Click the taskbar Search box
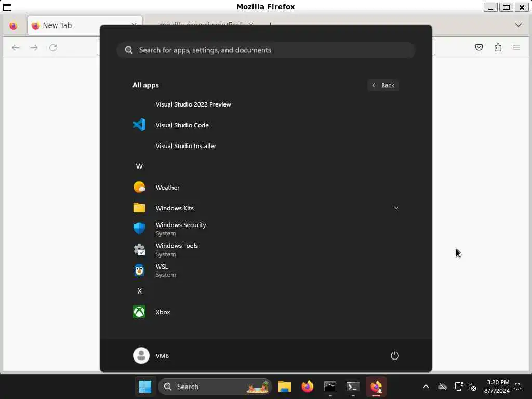The image size is (532, 399). click(215, 387)
